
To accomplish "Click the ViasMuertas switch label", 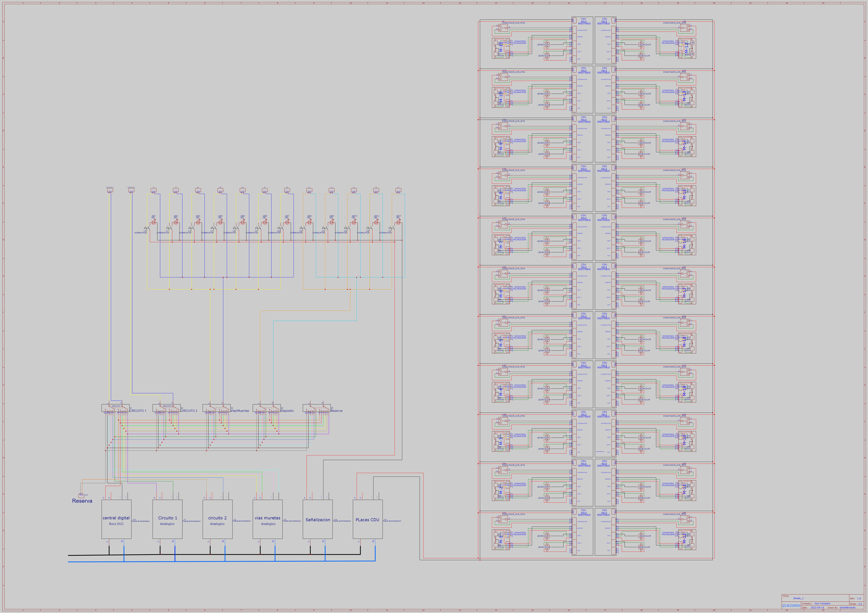I will (240, 411).
